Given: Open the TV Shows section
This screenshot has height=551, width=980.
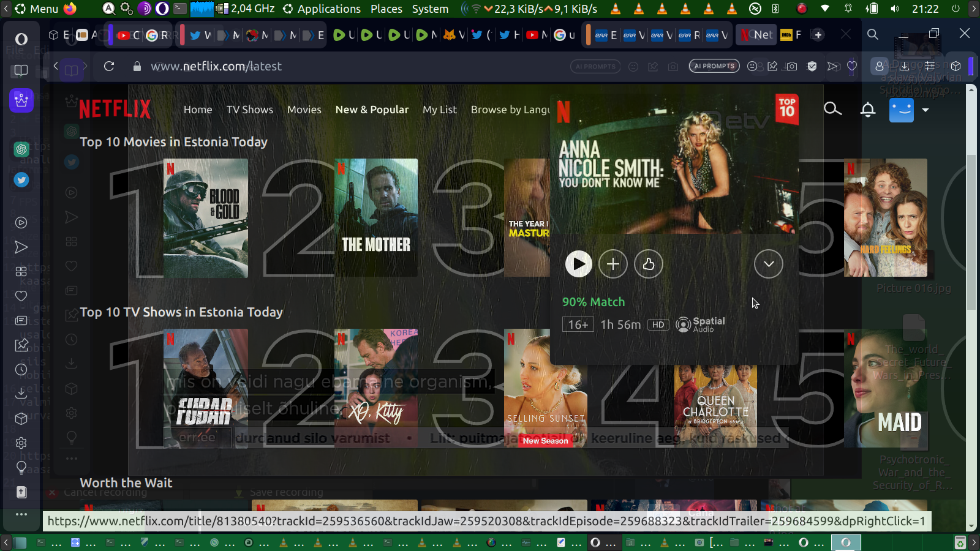Looking at the screenshot, I should tap(250, 110).
